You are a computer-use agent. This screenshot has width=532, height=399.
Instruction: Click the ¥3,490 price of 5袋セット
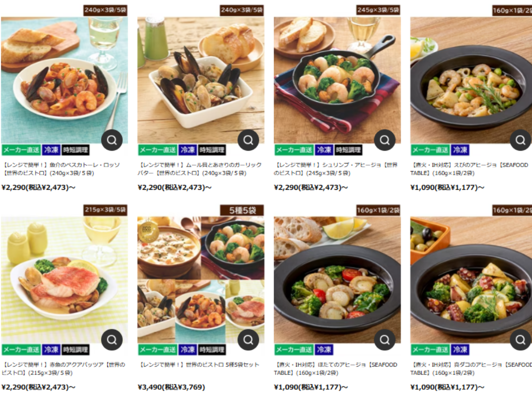click(171, 387)
